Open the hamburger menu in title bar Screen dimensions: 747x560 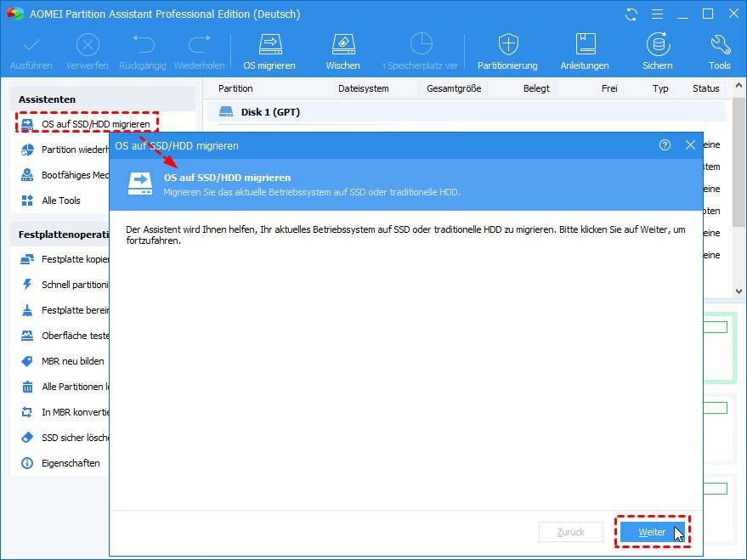[658, 14]
